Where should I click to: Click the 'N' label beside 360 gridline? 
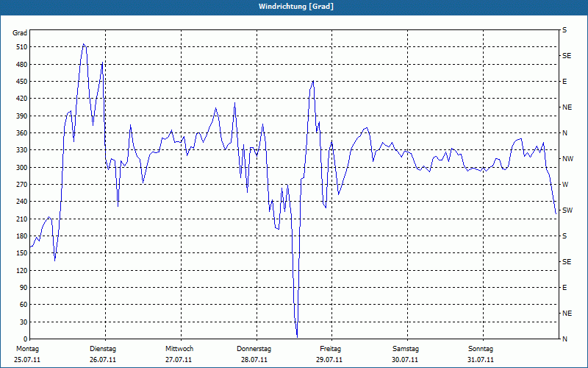[565, 133]
